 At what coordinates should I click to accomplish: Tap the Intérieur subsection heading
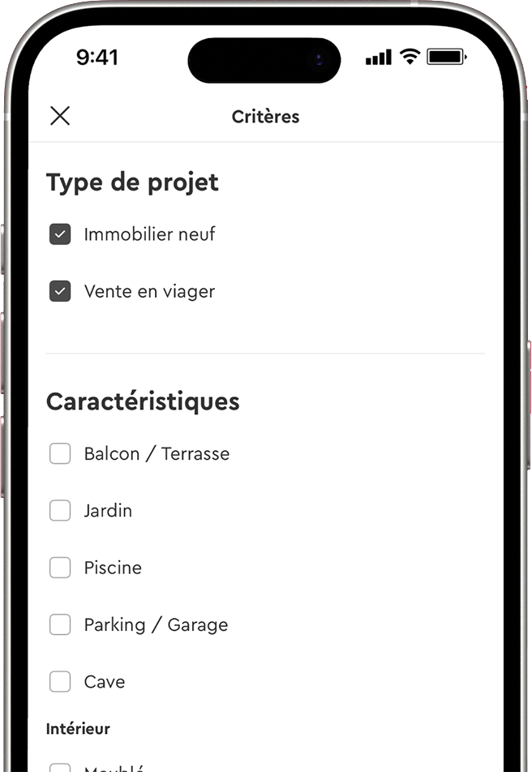point(78,729)
